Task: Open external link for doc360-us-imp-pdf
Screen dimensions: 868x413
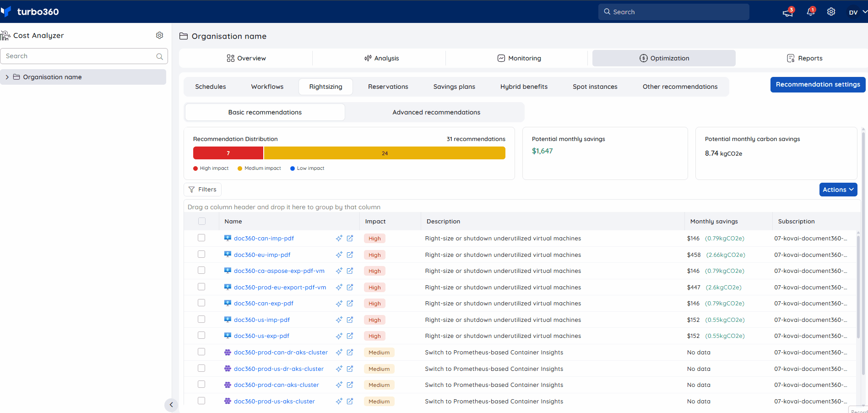Action: coord(350,320)
